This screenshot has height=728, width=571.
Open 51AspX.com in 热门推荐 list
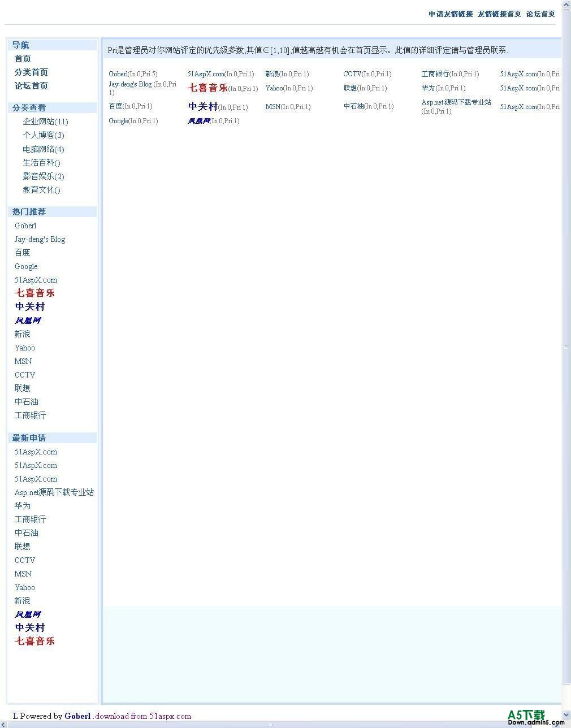[x=36, y=280]
